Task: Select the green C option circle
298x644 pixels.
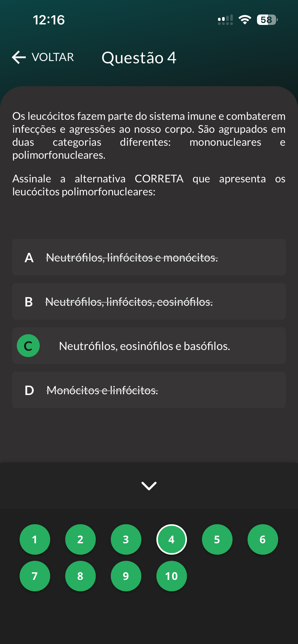Action: pyautogui.click(x=28, y=346)
